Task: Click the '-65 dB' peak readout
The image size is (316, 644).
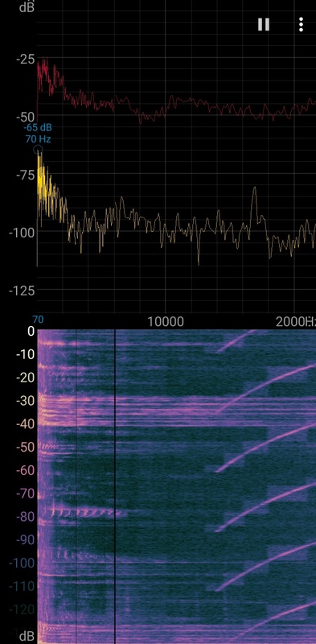Action: 38,127
